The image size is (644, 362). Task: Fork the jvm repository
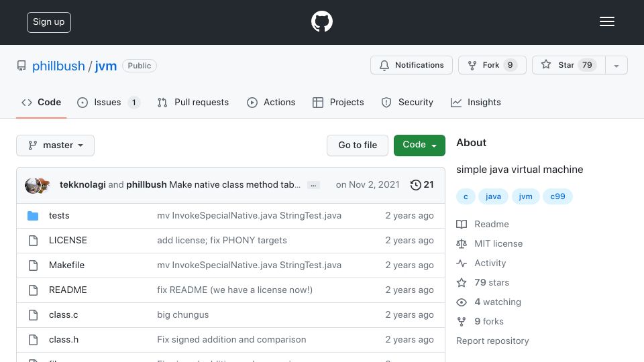coord(492,65)
